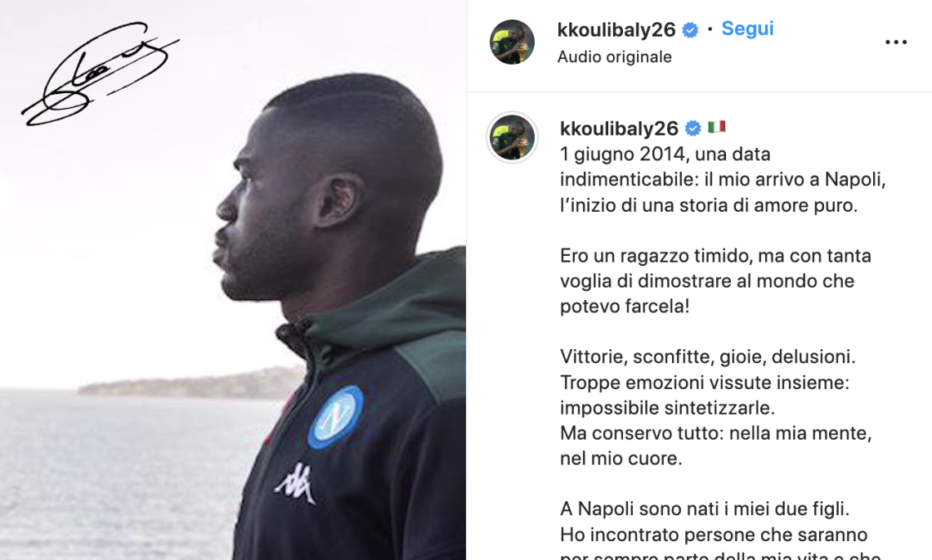
Task: Click the Segui follow button
Action: [747, 29]
